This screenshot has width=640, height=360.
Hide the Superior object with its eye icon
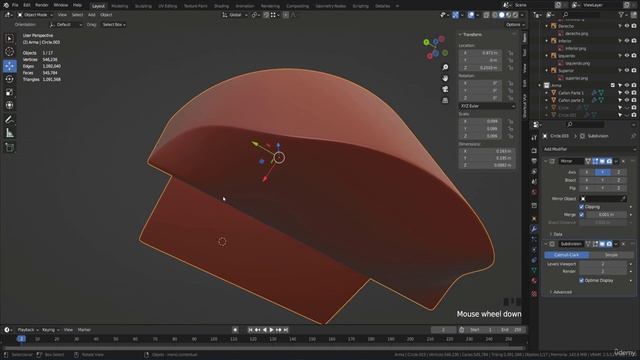pyautogui.click(x=627, y=70)
